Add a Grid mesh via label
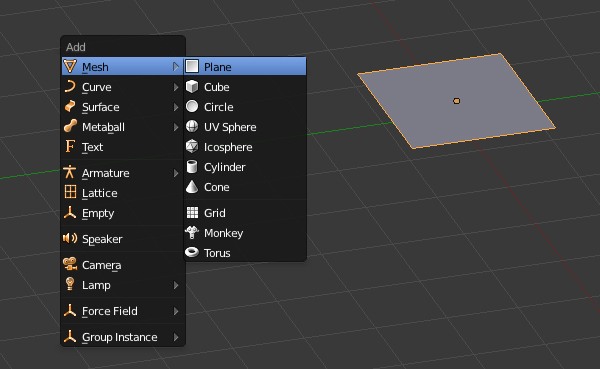 pyautogui.click(x=215, y=213)
